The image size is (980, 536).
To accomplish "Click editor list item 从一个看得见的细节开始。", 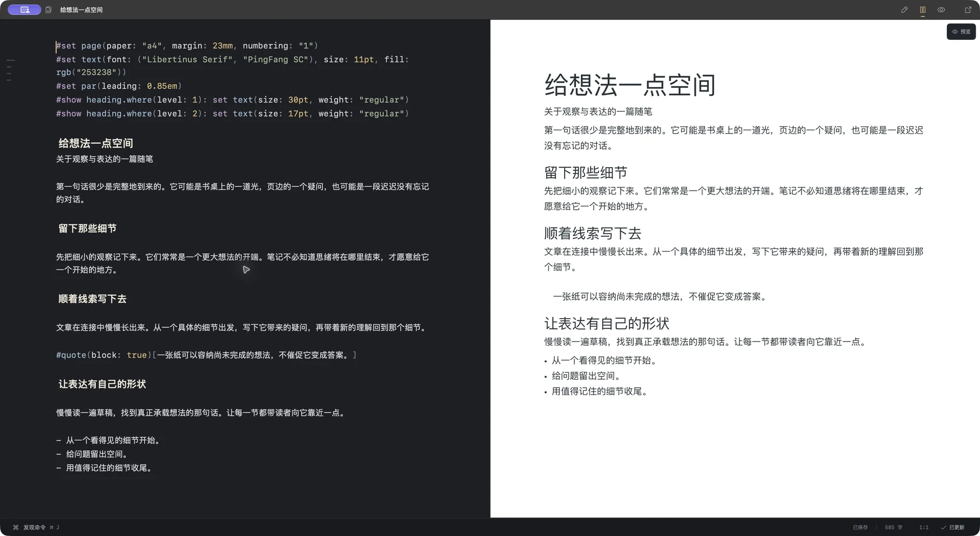I will pos(109,440).
